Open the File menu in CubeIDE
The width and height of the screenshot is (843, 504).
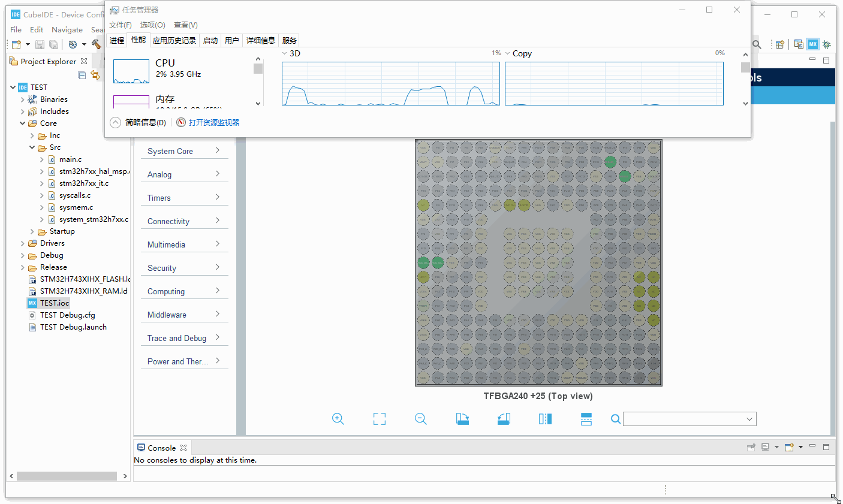tap(16, 29)
